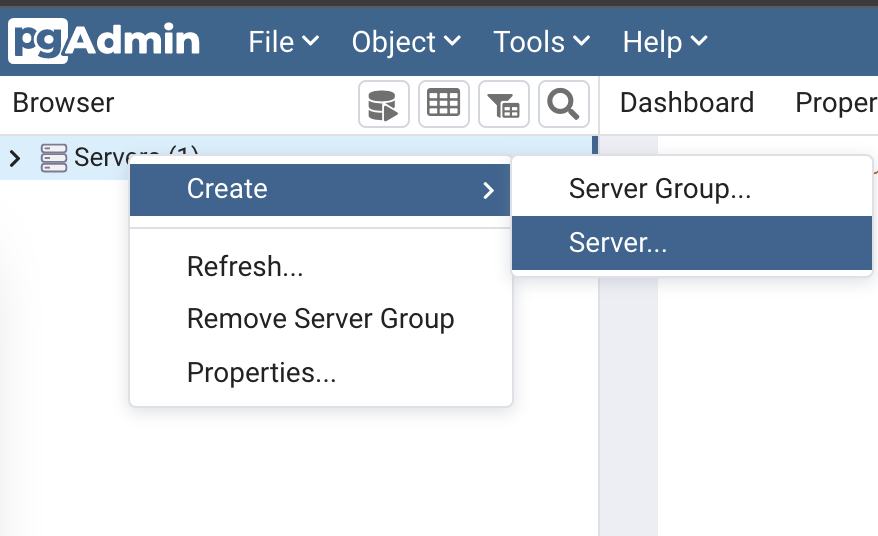Open the File menu
Viewport: 878px width, 536px height.
[283, 42]
